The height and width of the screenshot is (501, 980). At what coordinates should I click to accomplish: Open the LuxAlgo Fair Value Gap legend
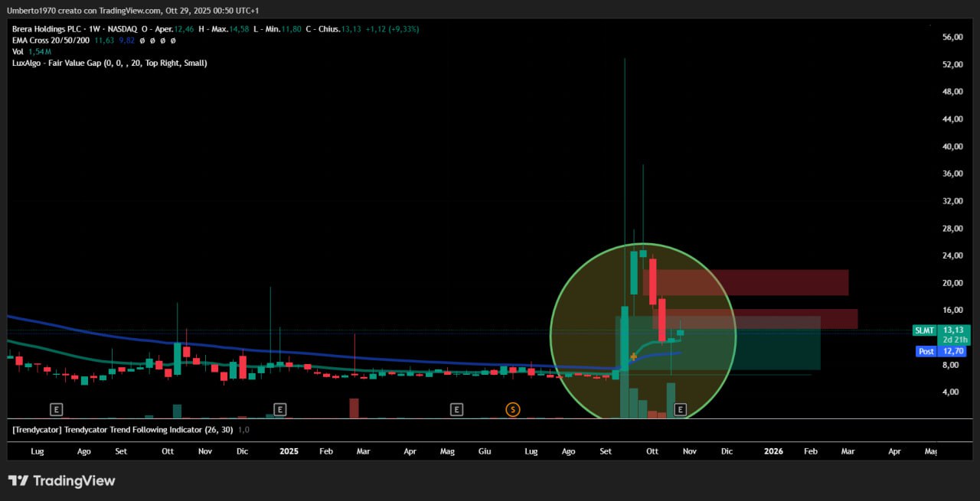click(109, 63)
